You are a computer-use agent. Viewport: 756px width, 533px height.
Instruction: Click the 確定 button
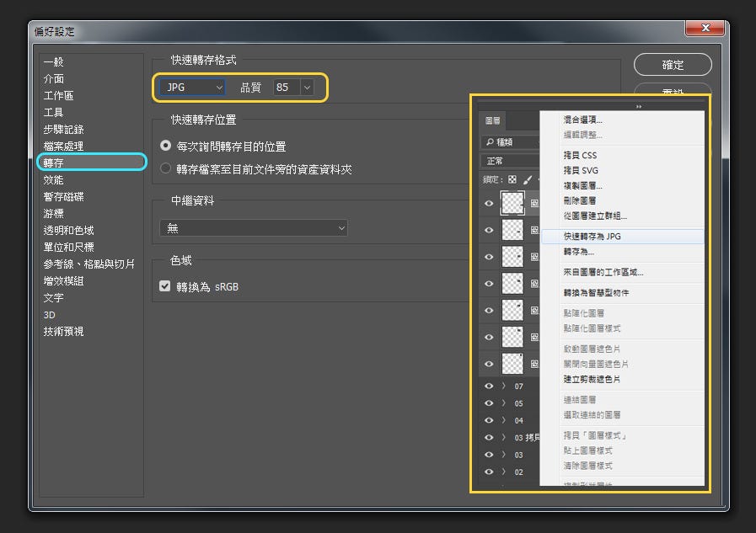pos(673,65)
